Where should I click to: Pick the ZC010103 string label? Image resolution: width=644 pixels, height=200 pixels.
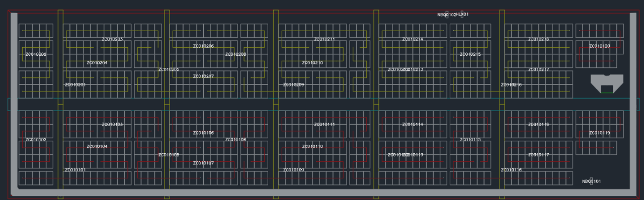pos(112,124)
